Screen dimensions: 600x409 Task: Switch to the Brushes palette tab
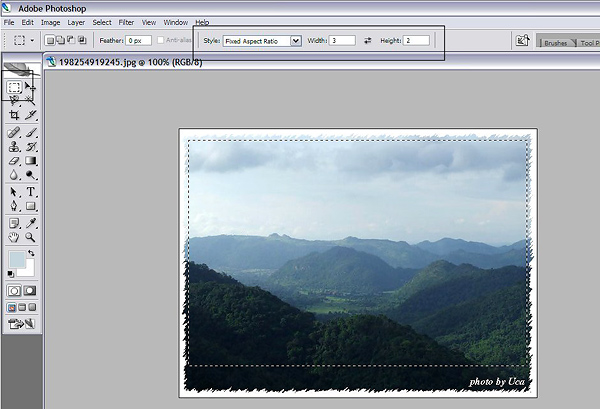coord(555,44)
